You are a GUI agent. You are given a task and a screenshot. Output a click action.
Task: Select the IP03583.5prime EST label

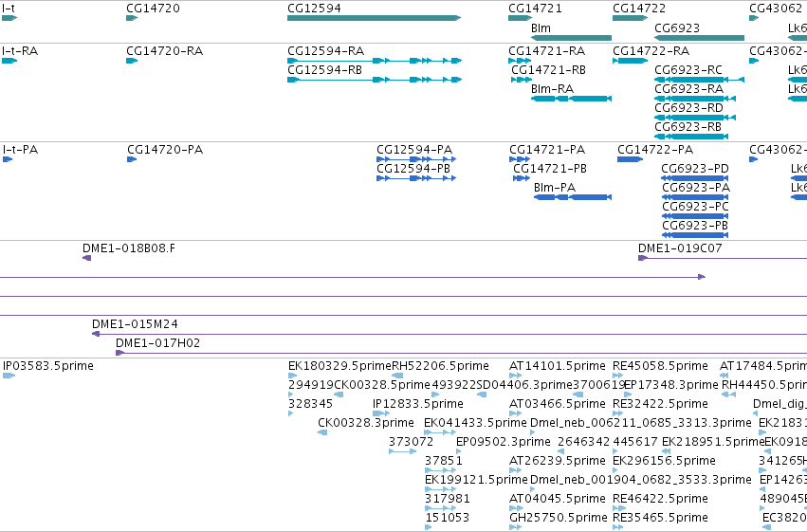pos(48,366)
